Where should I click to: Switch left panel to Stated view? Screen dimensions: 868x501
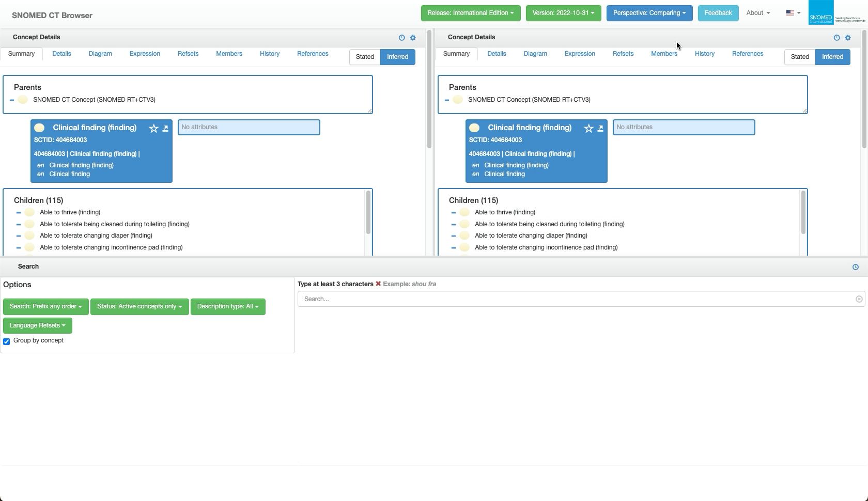coord(365,57)
